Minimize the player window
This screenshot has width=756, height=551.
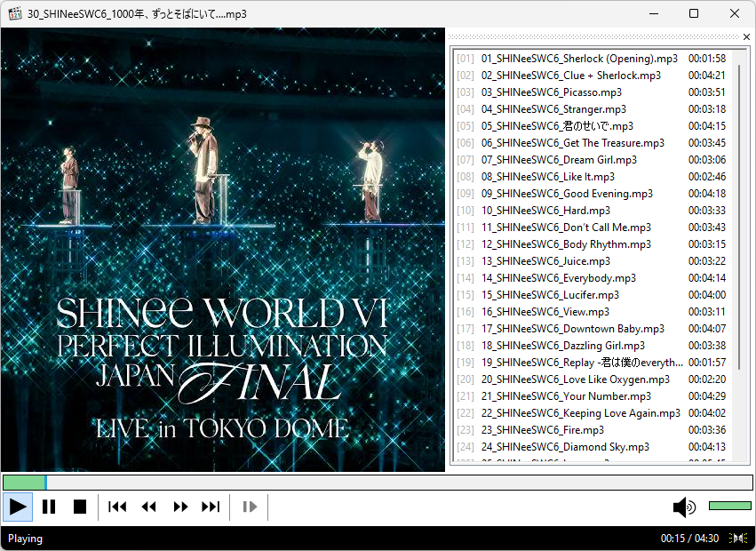click(654, 13)
